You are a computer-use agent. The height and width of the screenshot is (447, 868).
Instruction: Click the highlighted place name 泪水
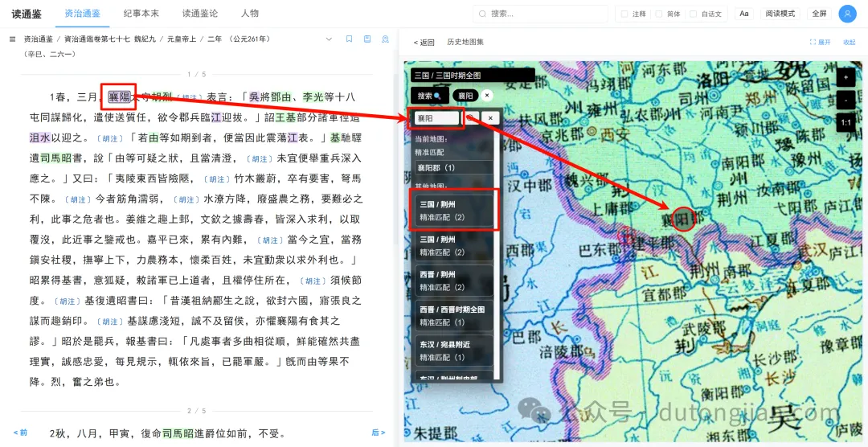pyautogui.click(x=40, y=137)
